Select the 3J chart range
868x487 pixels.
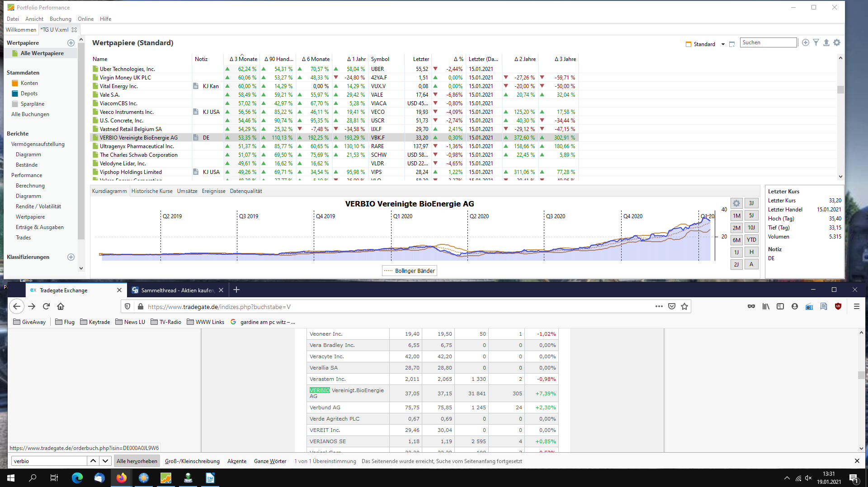click(x=751, y=203)
